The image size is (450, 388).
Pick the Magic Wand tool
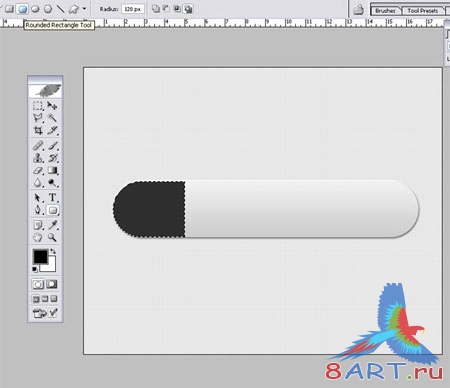click(x=52, y=118)
